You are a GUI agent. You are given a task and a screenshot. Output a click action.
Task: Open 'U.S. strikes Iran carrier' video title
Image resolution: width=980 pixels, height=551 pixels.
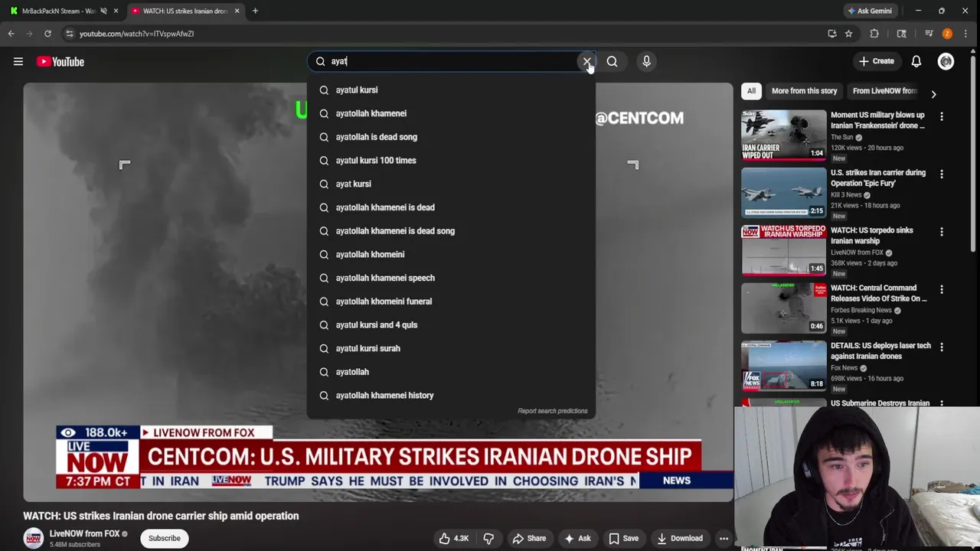[x=878, y=178]
